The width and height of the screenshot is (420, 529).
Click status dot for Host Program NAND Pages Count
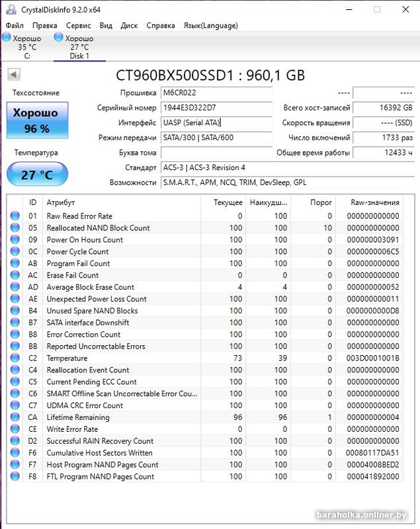click(15, 465)
